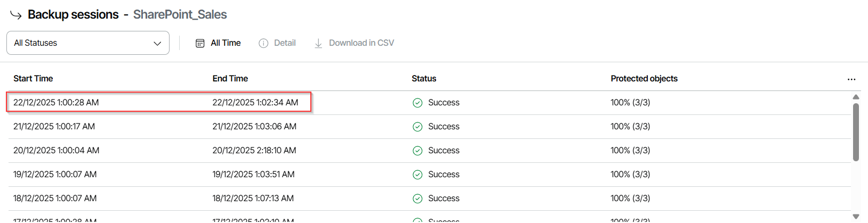868x223 pixels.
Task: Sort by Start Time column header
Action: 33,79
